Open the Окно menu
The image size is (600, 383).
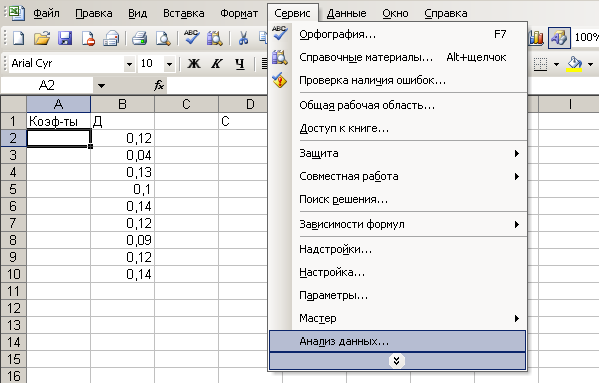(x=395, y=13)
